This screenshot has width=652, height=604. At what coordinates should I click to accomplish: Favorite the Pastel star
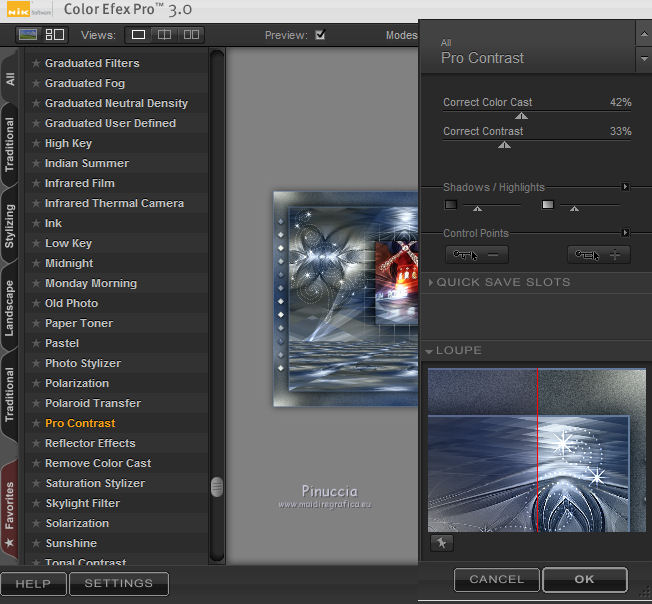click(x=36, y=343)
